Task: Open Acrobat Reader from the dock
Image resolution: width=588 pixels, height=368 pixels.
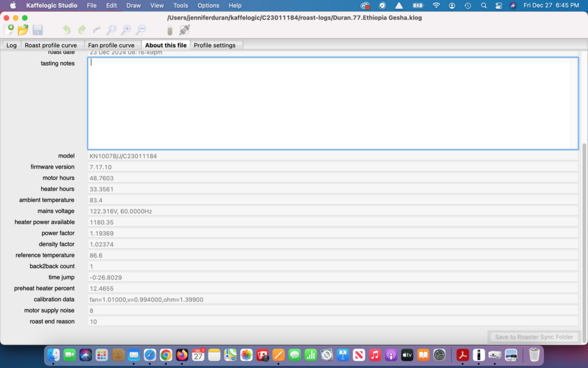Action: [x=462, y=354]
